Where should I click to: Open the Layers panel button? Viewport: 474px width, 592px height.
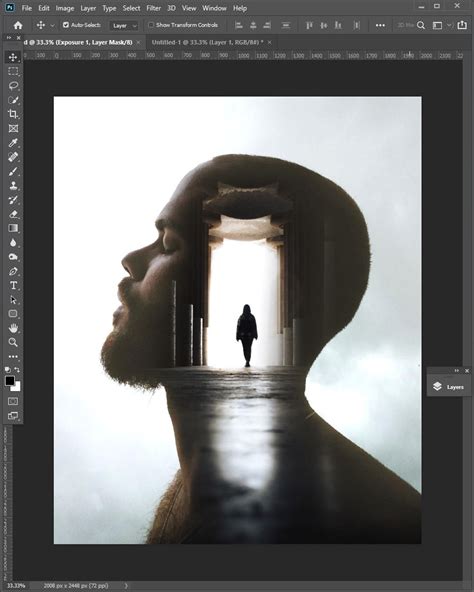pyautogui.click(x=449, y=387)
